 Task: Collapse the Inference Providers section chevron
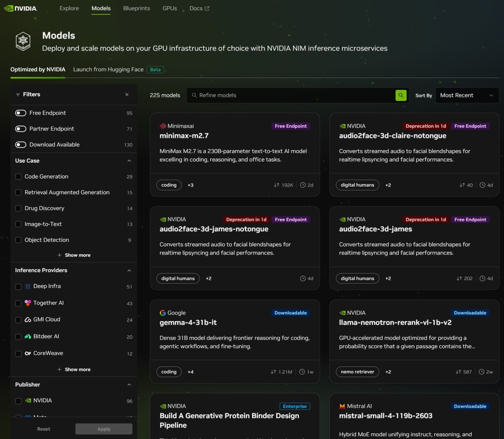[129, 271]
